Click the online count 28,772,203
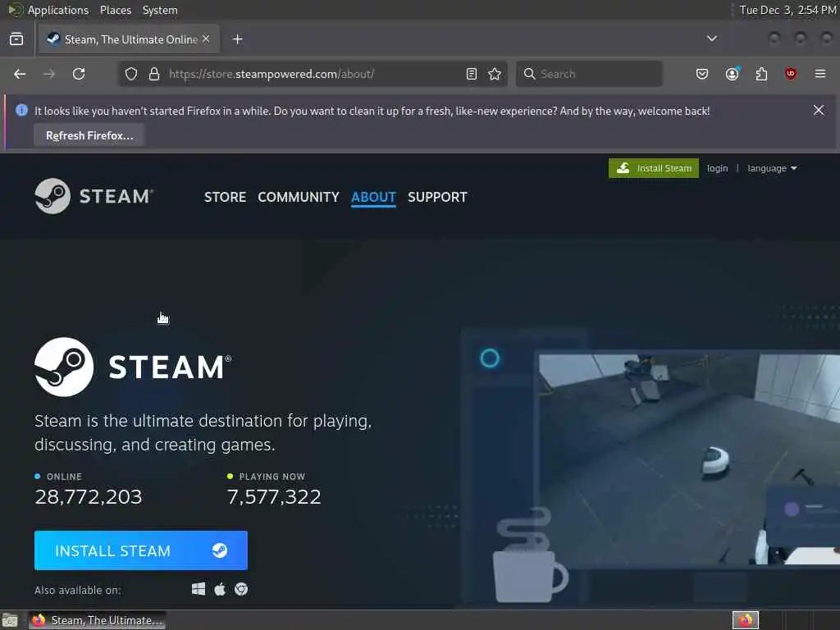Viewport: 840px width, 630px height. pos(89,496)
